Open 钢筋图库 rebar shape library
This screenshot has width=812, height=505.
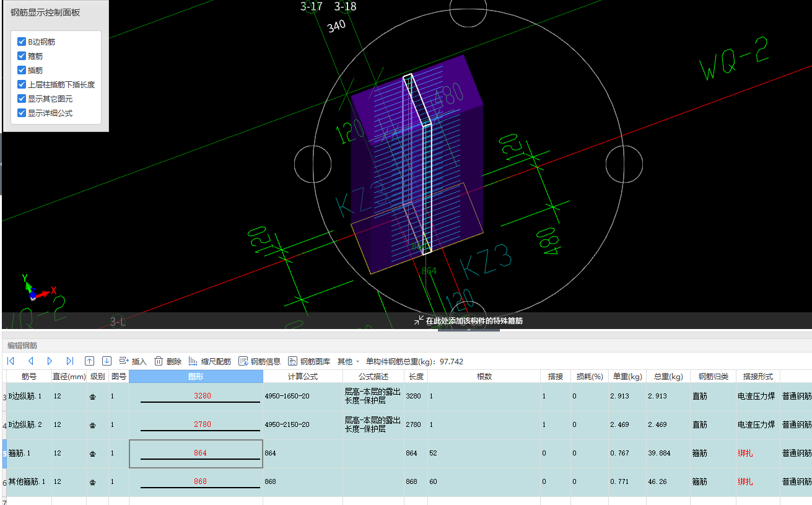point(309,361)
